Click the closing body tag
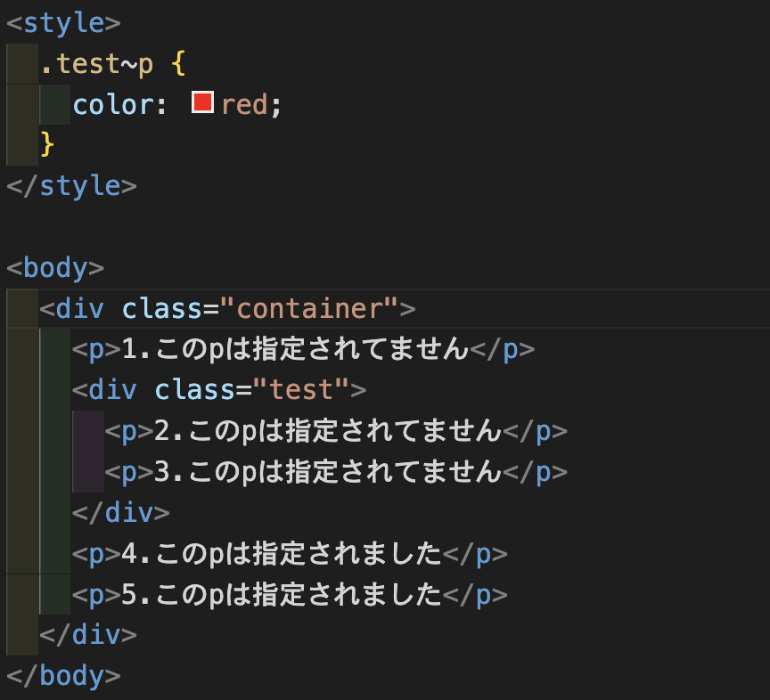Viewport: 770px width, 700px height. tap(63, 676)
